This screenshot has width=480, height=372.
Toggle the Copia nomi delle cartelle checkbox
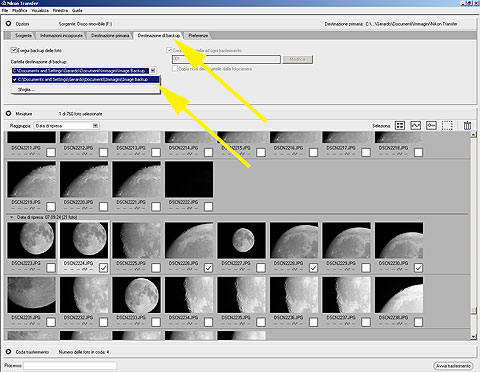click(175, 69)
